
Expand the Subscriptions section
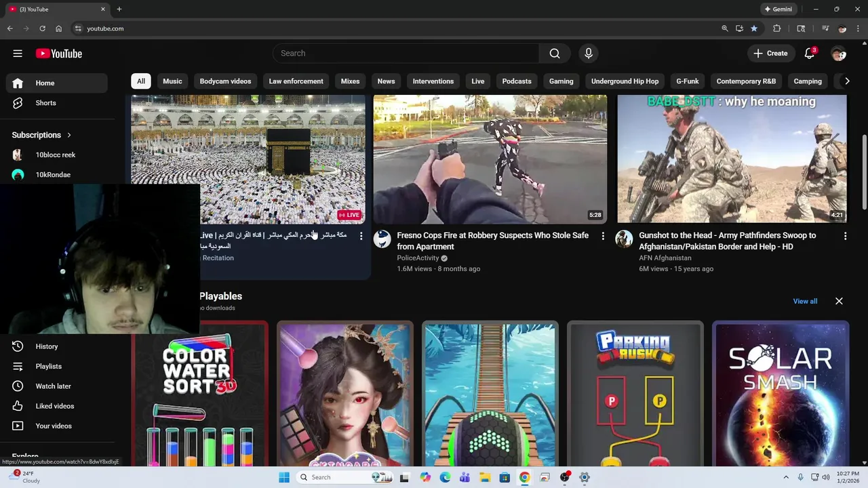[42, 135]
